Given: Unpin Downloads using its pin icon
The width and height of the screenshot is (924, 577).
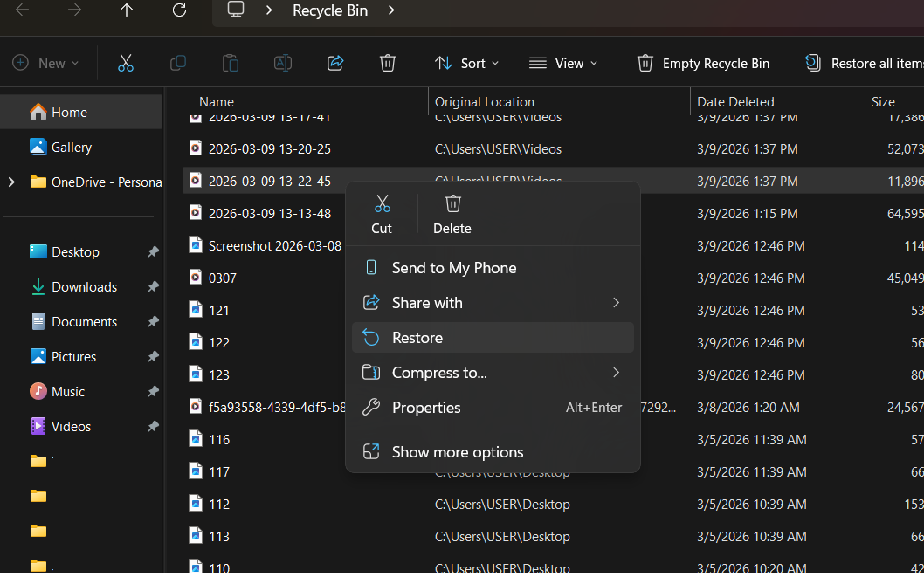Looking at the screenshot, I should [x=153, y=287].
